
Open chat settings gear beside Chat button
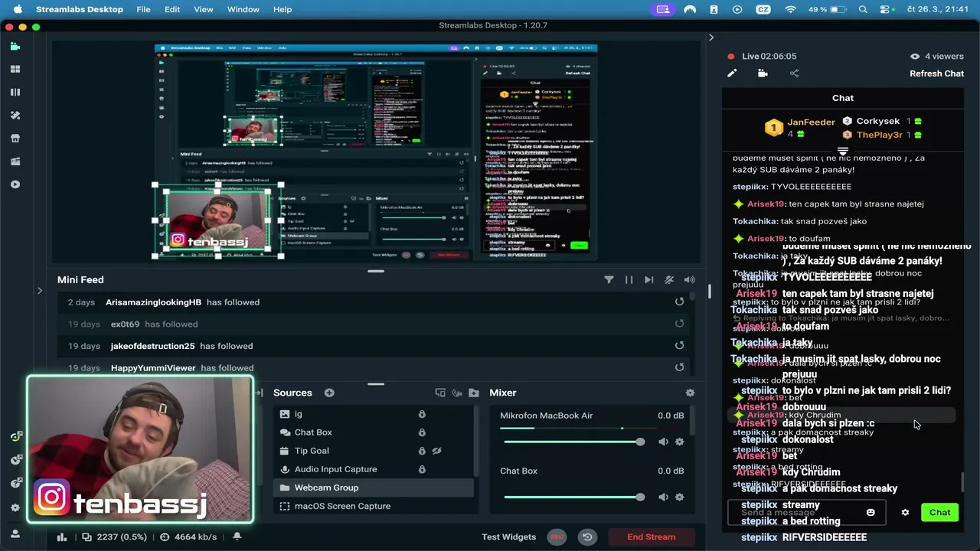905,513
